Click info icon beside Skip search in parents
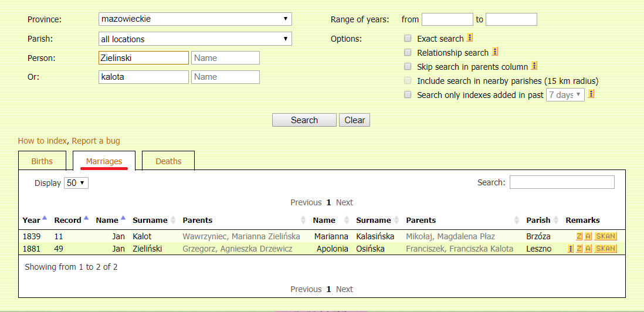 coord(534,66)
